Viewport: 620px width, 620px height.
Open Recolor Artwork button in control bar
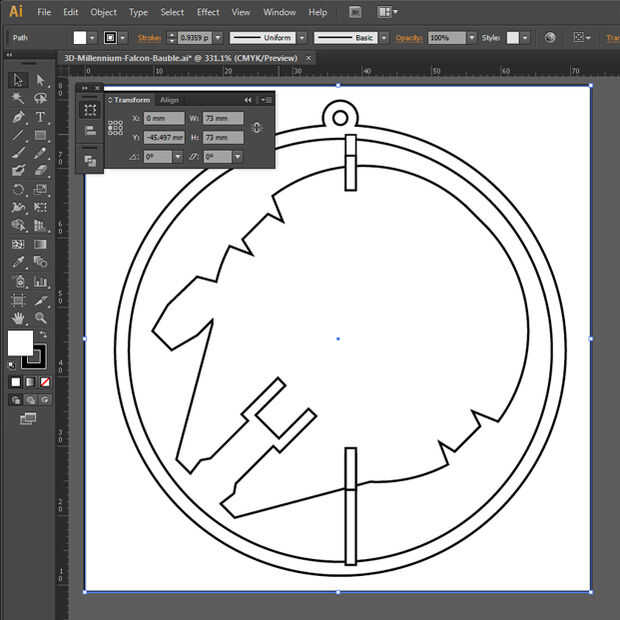pyautogui.click(x=550, y=38)
